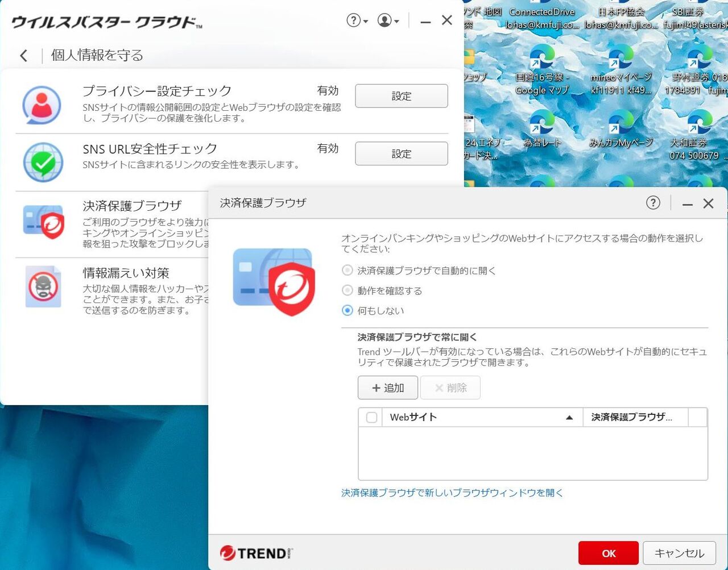Minimize the 決済保護ブラウザ dialog
This screenshot has width=728, height=570.
coord(688,204)
